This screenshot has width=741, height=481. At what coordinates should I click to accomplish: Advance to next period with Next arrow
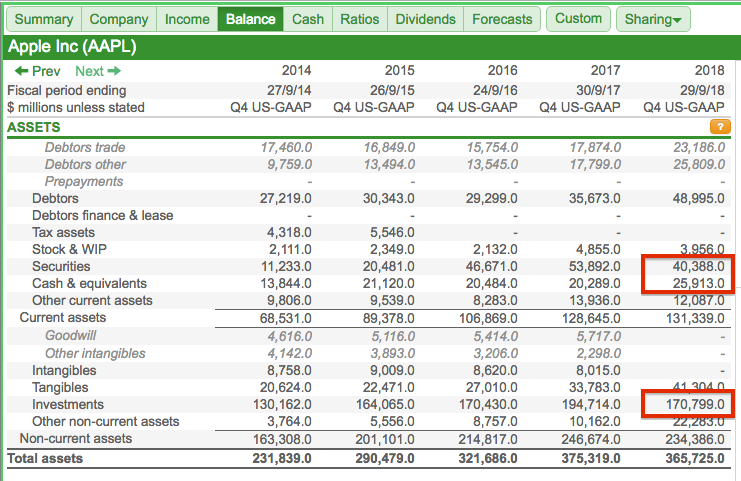[x=98, y=71]
